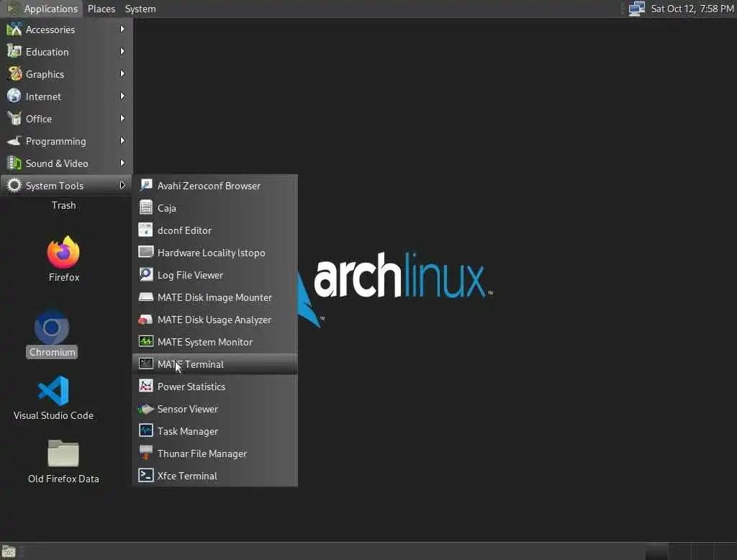This screenshot has height=560, width=737.
Task: Click the Sensor Viewer icon
Action: tap(145, 409)
